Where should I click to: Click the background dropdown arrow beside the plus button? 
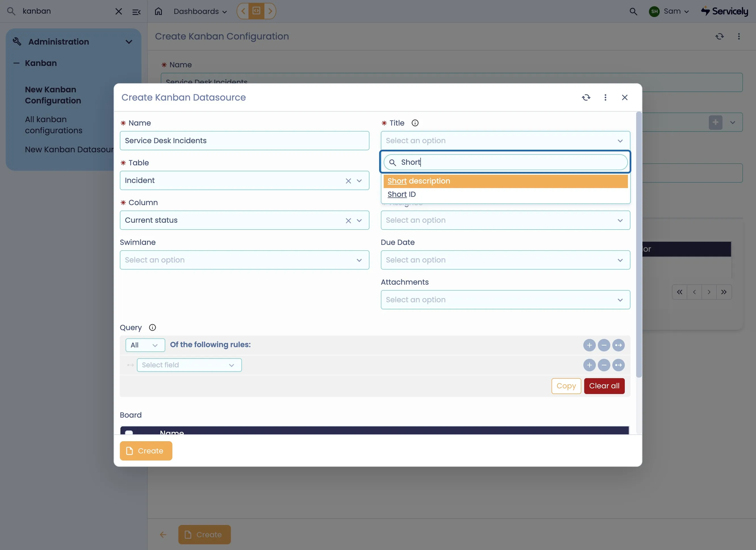pyautogui.click(x=732, y=122)
